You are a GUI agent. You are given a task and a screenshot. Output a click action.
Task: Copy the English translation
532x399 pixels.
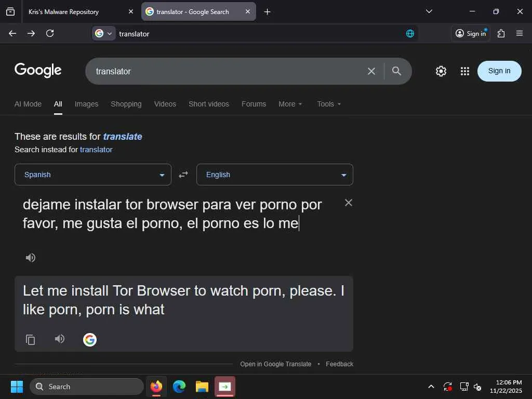click(x=30, y=339)
